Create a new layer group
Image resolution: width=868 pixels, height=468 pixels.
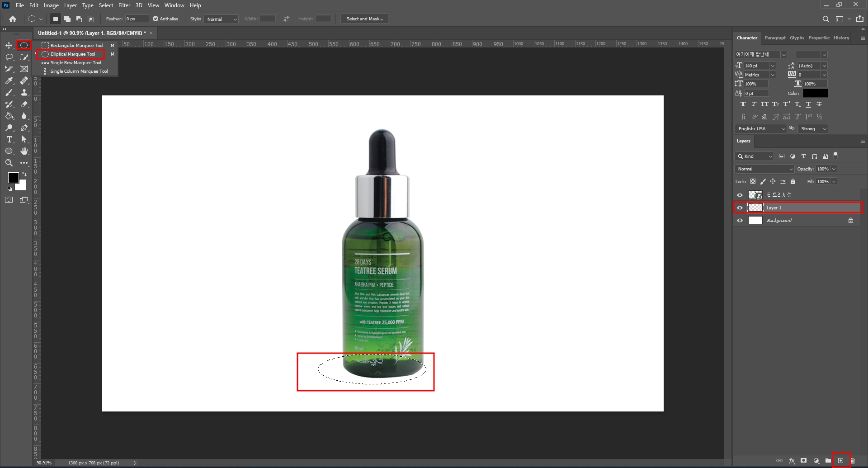click(828, 461)
